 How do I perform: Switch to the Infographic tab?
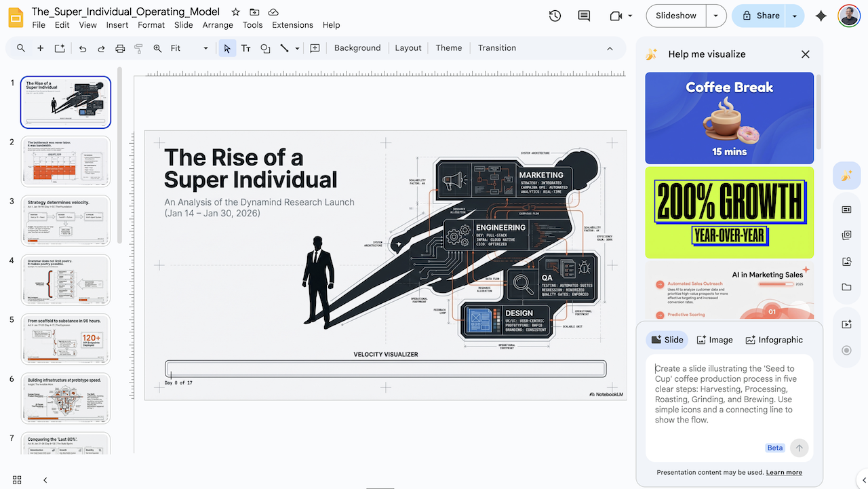(774, 339)
